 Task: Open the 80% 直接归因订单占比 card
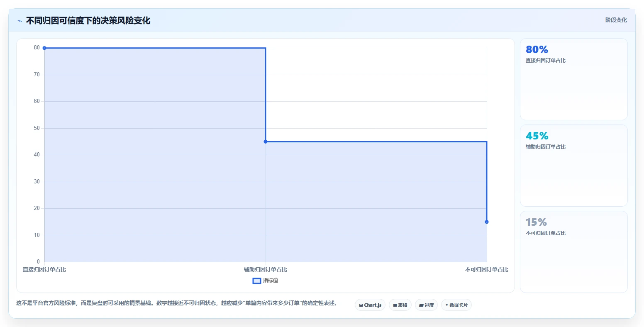point(574,79)
